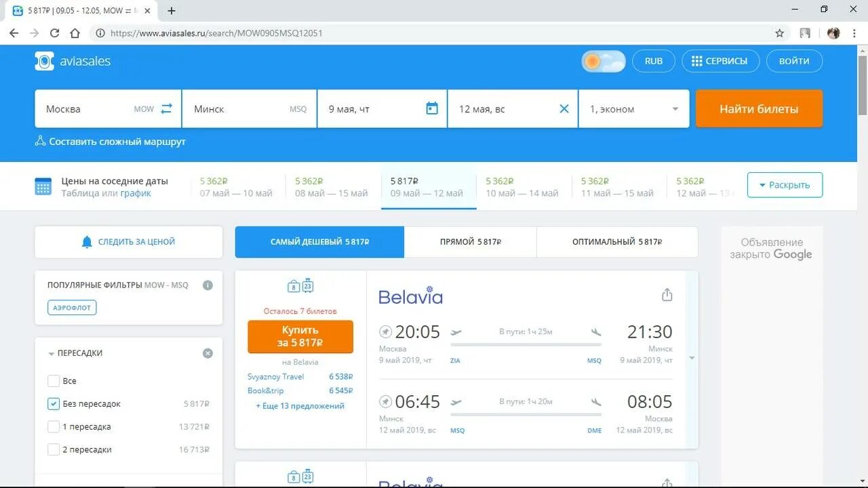
Task: Click the 06:45 departure pin icon
Action: (x=385, y=401)
